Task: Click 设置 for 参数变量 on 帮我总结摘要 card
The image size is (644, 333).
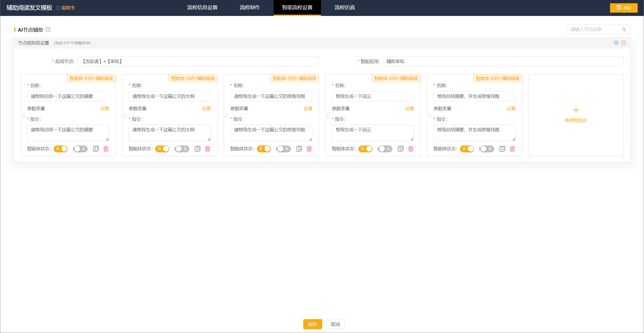Action: point(511,109)
